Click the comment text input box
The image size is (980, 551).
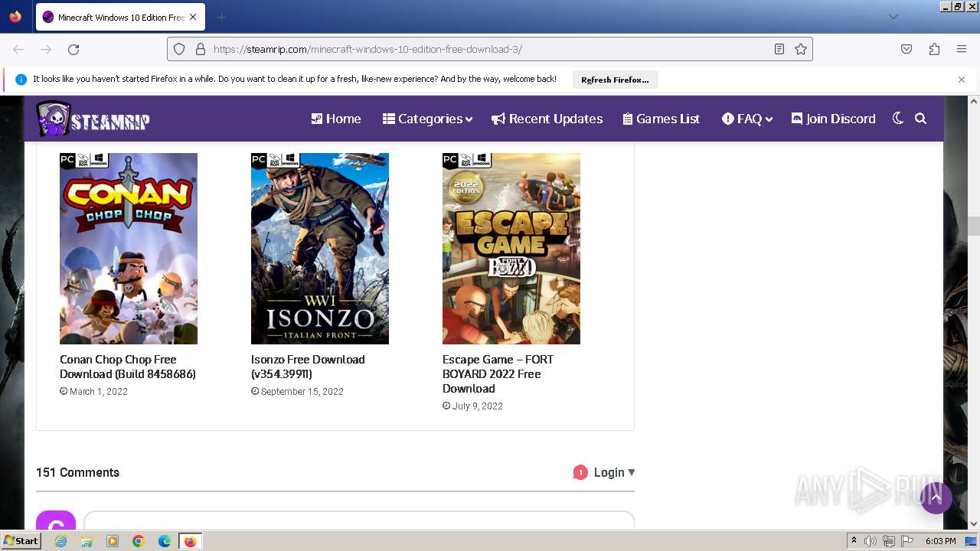coord(359,520)
